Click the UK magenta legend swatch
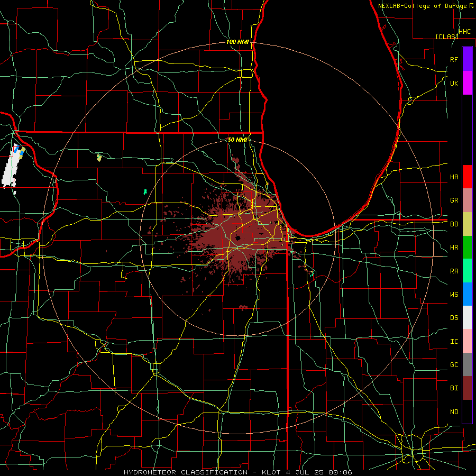476x476 pixels. coord(467,83)
